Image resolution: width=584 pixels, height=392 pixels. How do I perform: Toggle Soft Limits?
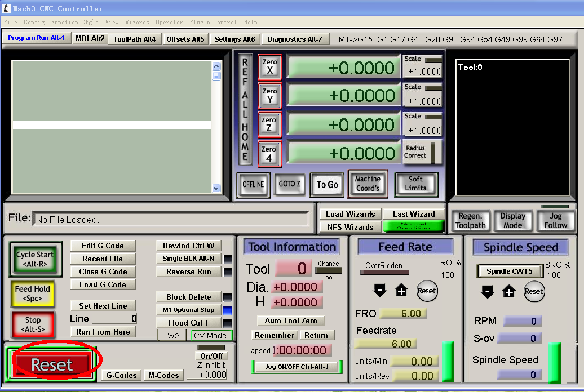(415, 184)
